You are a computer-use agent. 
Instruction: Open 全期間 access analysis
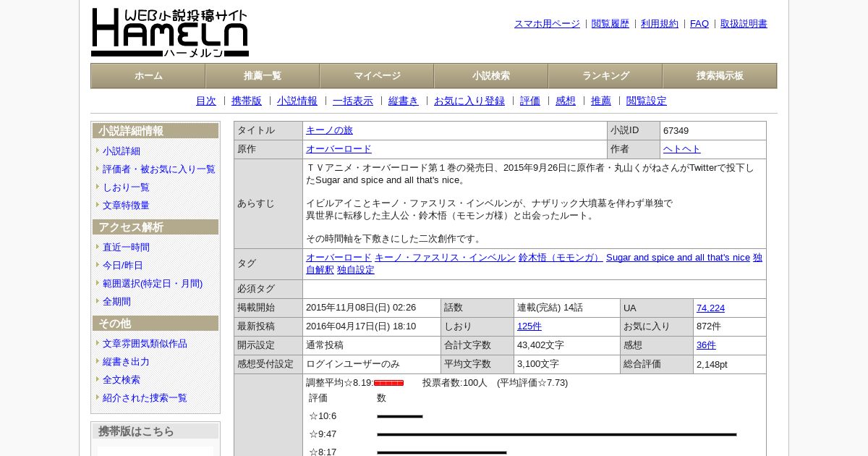click(x=116, y=302)
